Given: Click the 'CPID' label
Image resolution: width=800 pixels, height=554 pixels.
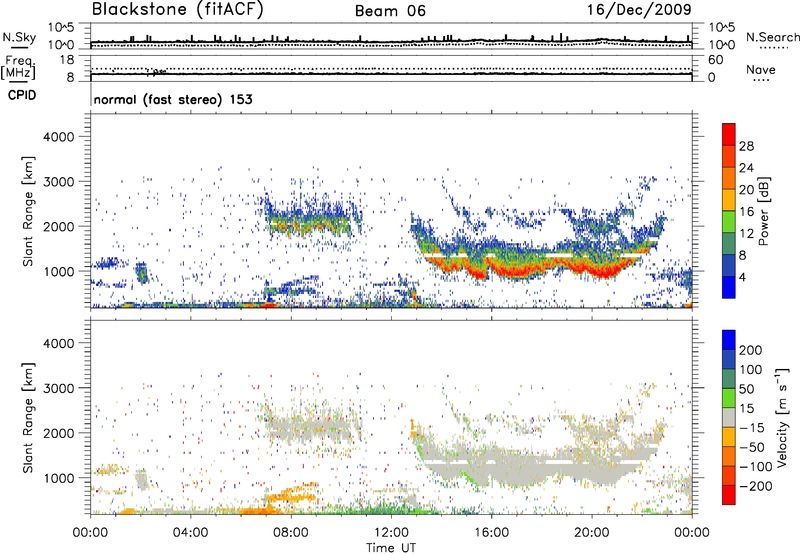Looking at the screenshot, I should [22, 95].
